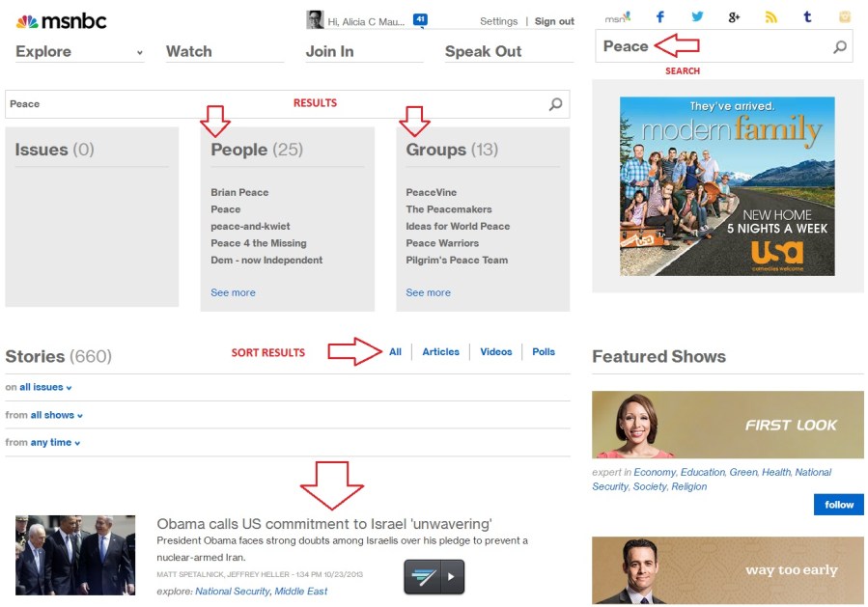Open the 'all shows' filter dropdown
The height and width of the screenshot is (607, 868).
56,415
